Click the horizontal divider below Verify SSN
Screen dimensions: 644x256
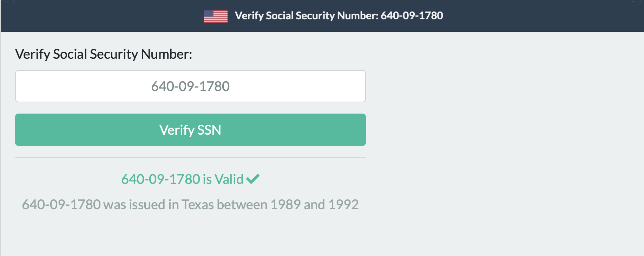click(190, 158)
